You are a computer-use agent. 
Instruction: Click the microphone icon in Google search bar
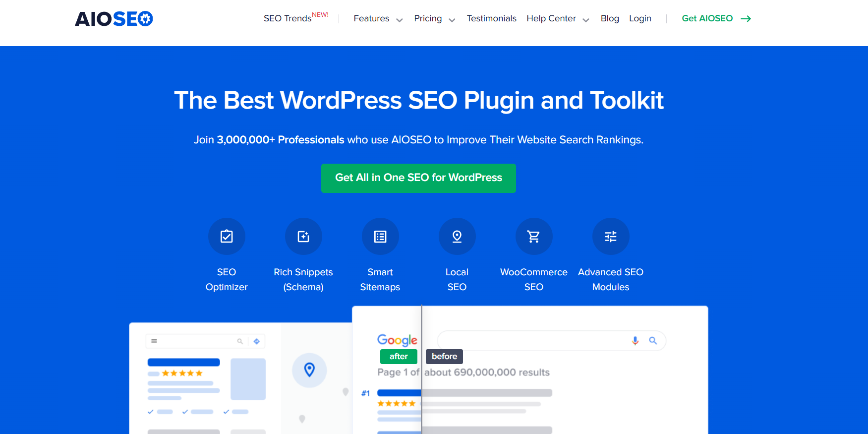635,341
